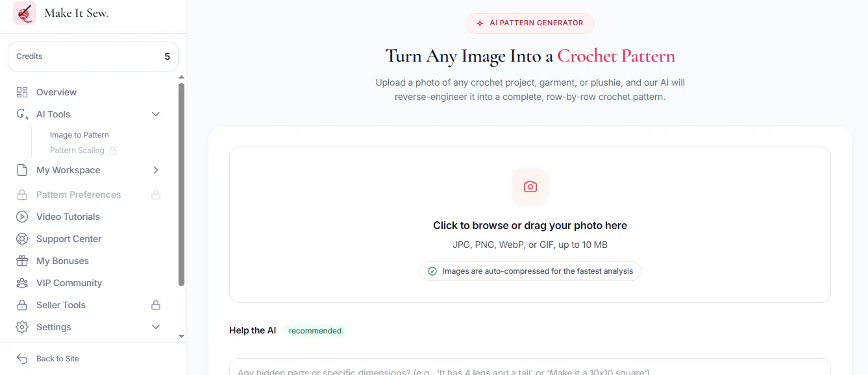Click the VIP Community people icon
The width and height of the screenshot is (868, 375).
(22, 283)
